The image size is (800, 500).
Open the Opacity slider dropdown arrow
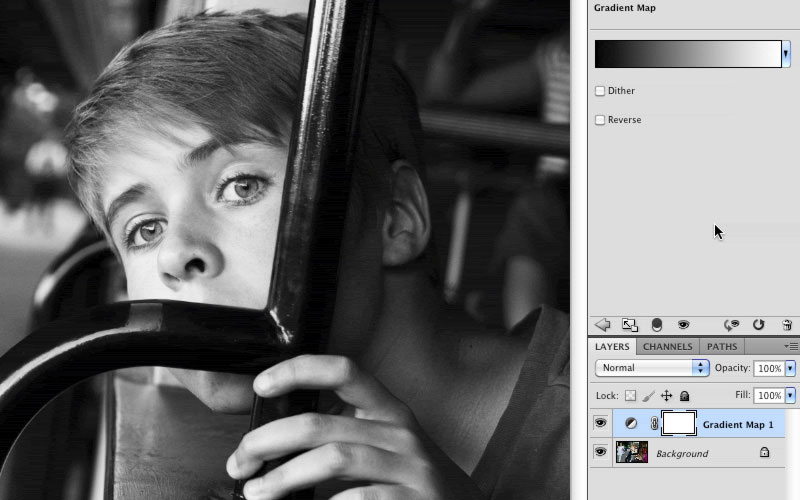[x=790, y=368]
